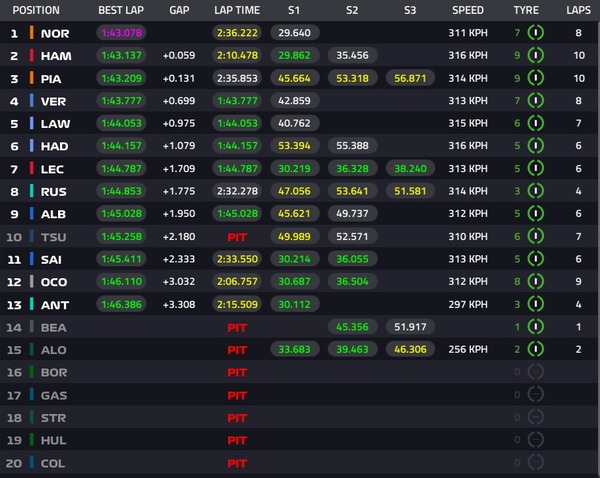Viewport: 600px width, 478px height.
Task: Click the tyre icon in RUS's row
Action: (x=536, y=191)
